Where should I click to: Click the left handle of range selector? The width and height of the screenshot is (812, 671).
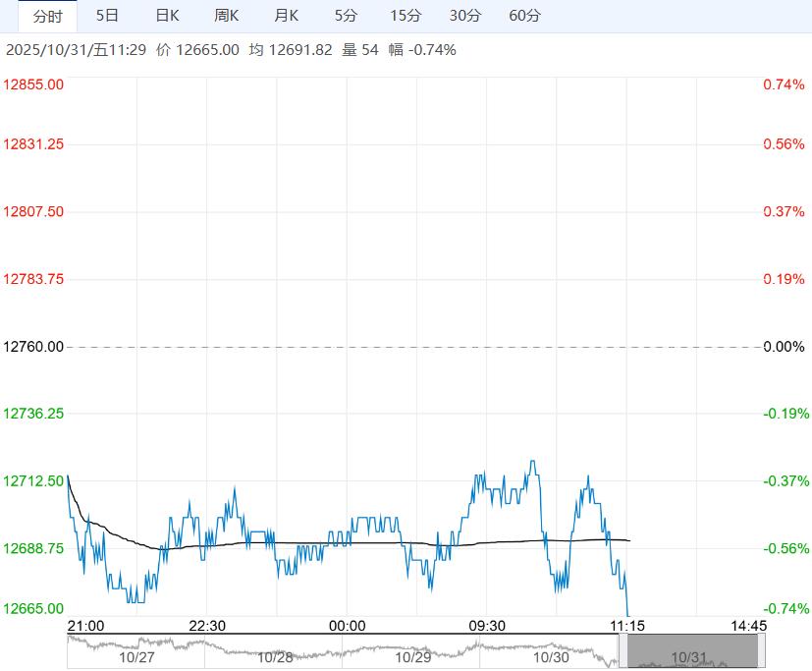[x=623, y=651]
